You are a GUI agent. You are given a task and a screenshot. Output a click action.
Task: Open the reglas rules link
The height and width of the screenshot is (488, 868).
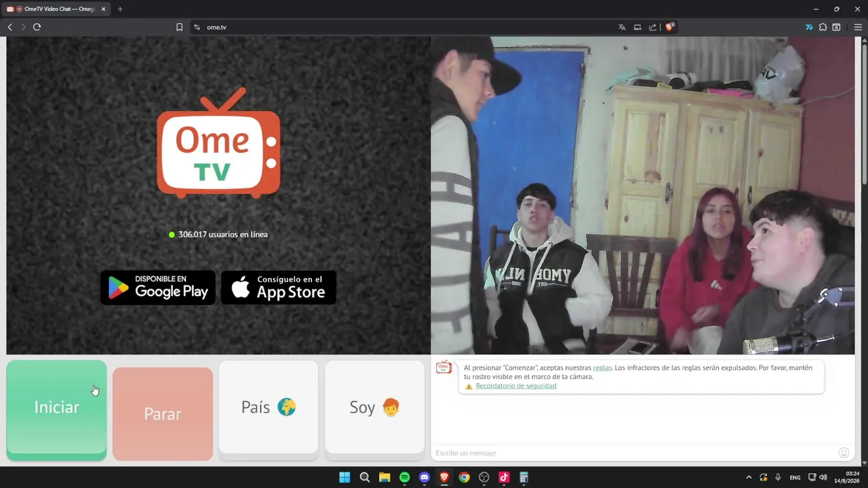[x=602, y=367]
